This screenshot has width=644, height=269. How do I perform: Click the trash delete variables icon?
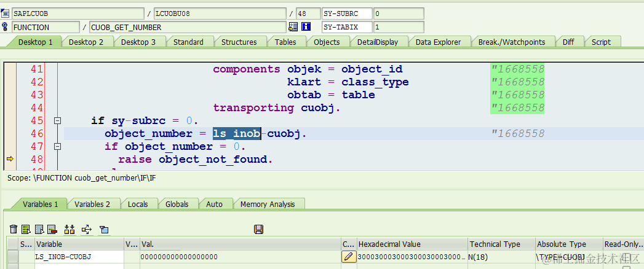(14, 229)
